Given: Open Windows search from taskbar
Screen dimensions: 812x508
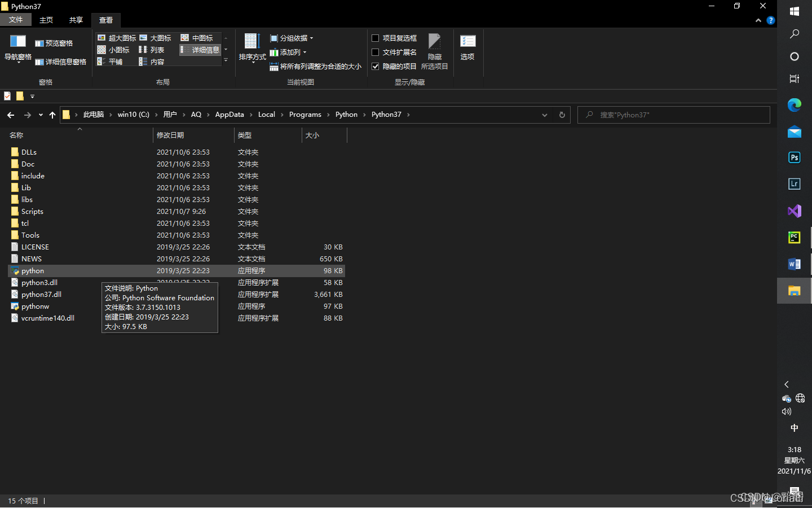Looking at the screenshot, I should [795, 34].
